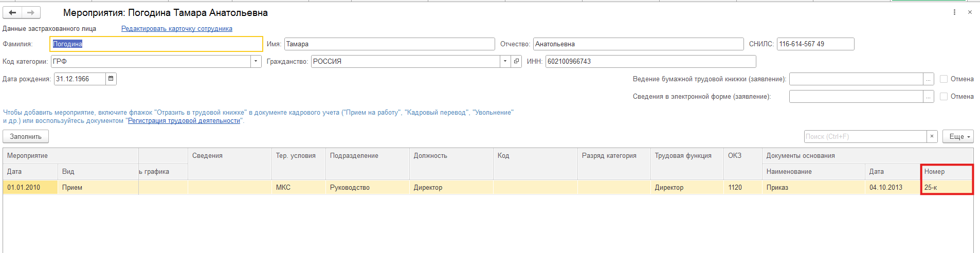Click the paper labor book application field
The width and height of the screenshot is (980, 253).
point(856,79)
